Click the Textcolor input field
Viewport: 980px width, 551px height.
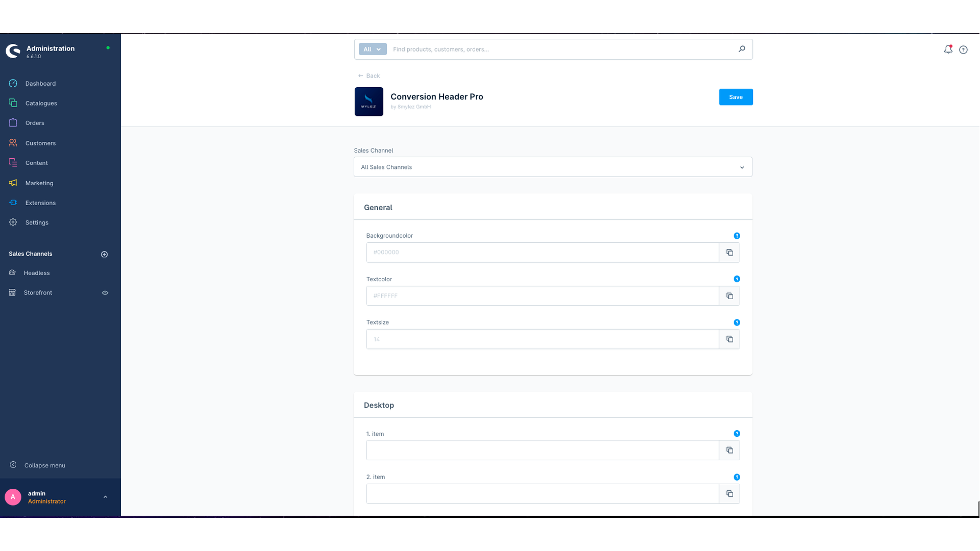coord(542,296)
